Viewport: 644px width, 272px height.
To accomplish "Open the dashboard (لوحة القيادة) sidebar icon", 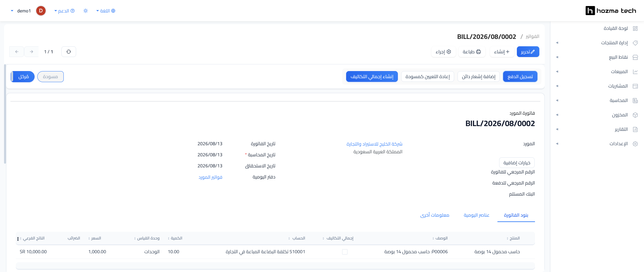I will (x=635, y=29).
